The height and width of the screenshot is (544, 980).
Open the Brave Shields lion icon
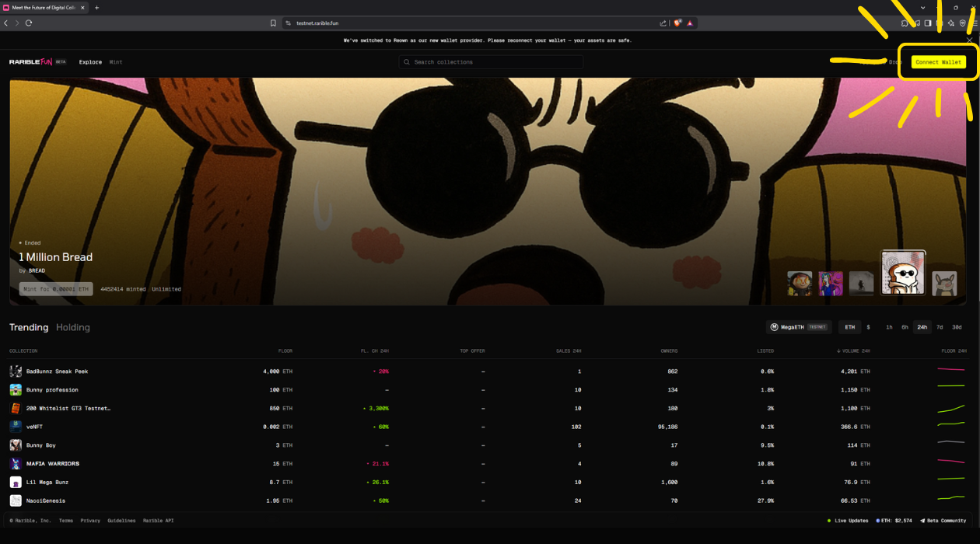(677, 23)
